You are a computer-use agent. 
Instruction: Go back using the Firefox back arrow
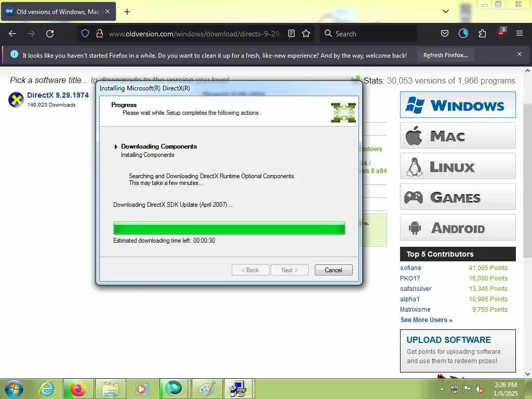coord(12,34)
